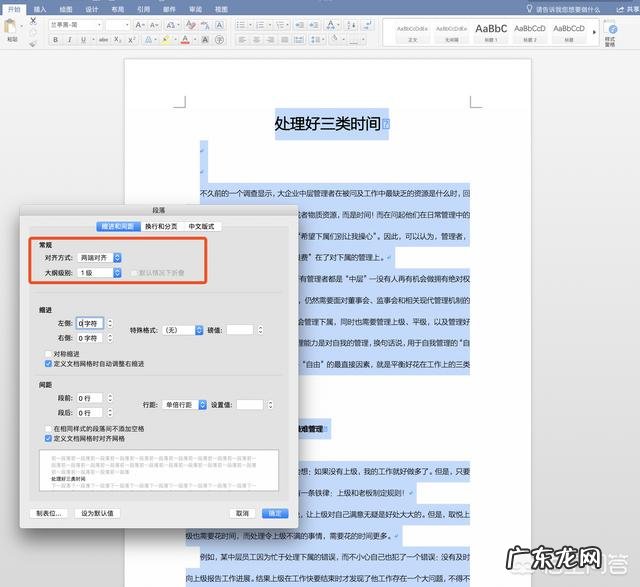640x587 pixels.
Task: Click the justify alignment icon
Action: 284,40
